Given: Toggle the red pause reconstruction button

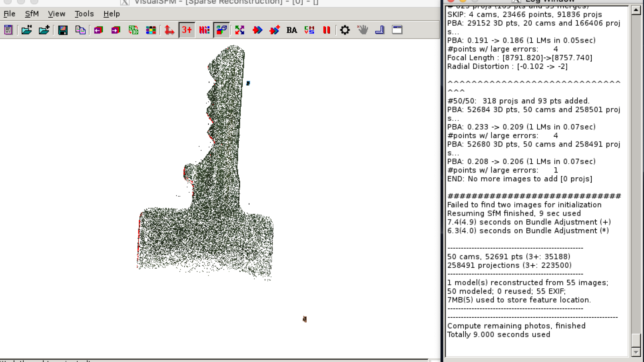Looking at the screenshot, I should [326, 30].
